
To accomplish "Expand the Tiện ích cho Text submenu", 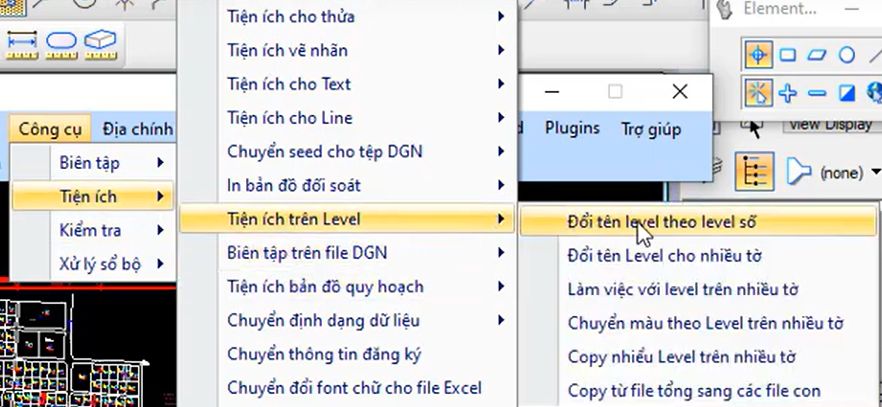I will click(x=346, y=84).
